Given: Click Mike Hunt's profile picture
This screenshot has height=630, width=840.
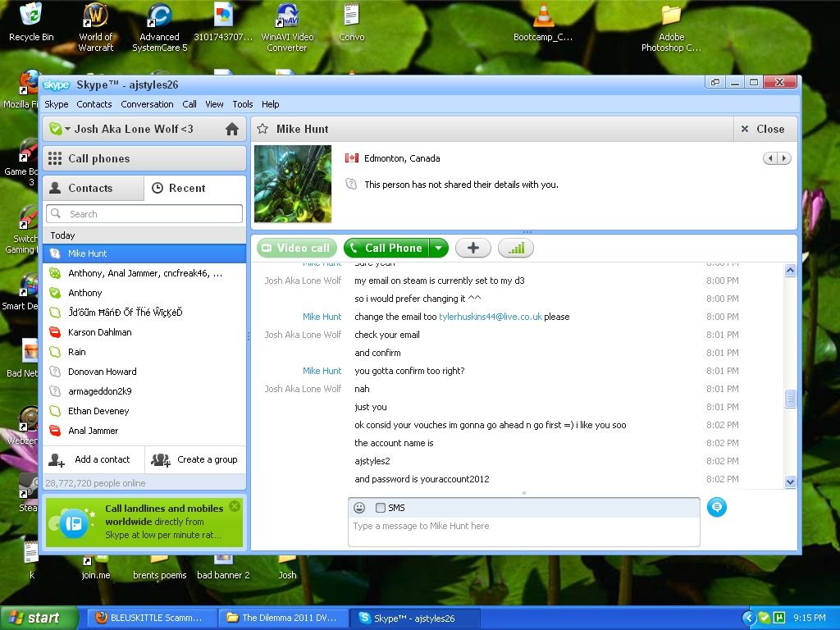Looking at the screenshot, I should [293, 184].
